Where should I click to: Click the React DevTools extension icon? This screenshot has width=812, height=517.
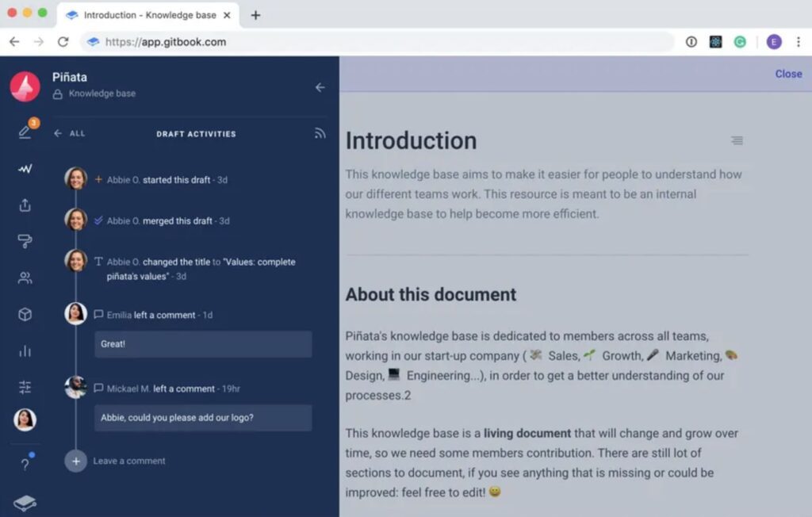(716, 42)
